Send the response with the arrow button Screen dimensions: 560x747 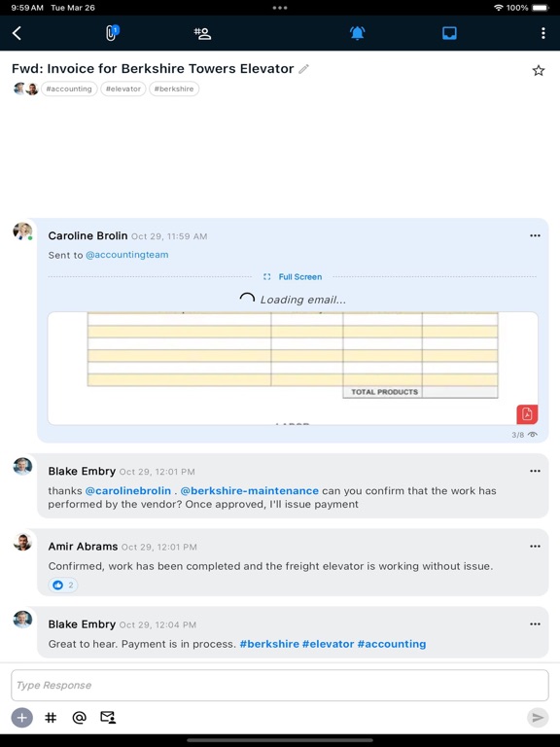coord(538,718)
